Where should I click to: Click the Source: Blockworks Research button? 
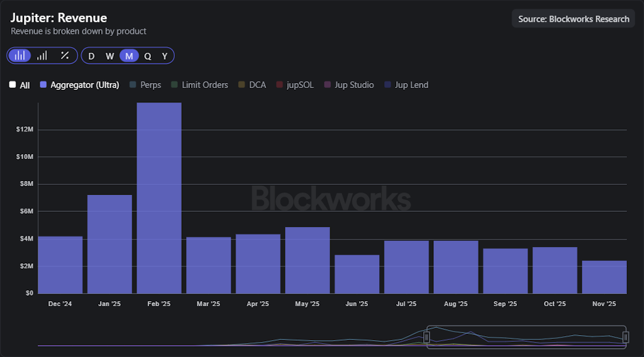click(x=573, y=19)
